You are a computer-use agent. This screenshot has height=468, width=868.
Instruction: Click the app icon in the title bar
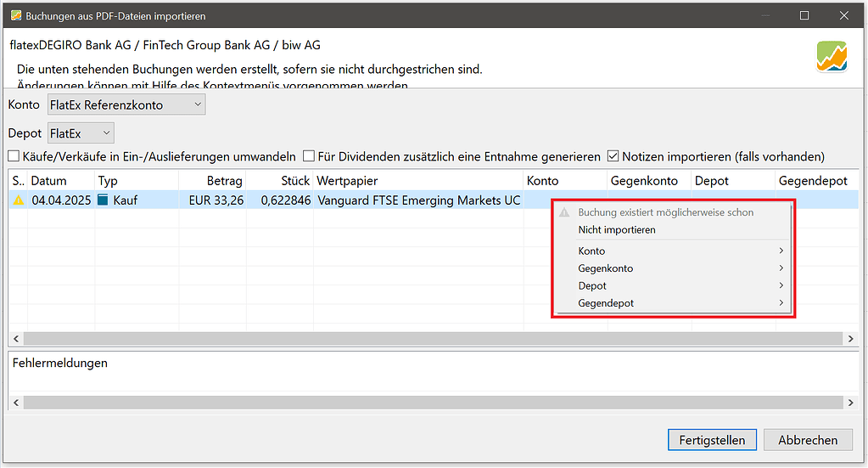click(16, 15)
